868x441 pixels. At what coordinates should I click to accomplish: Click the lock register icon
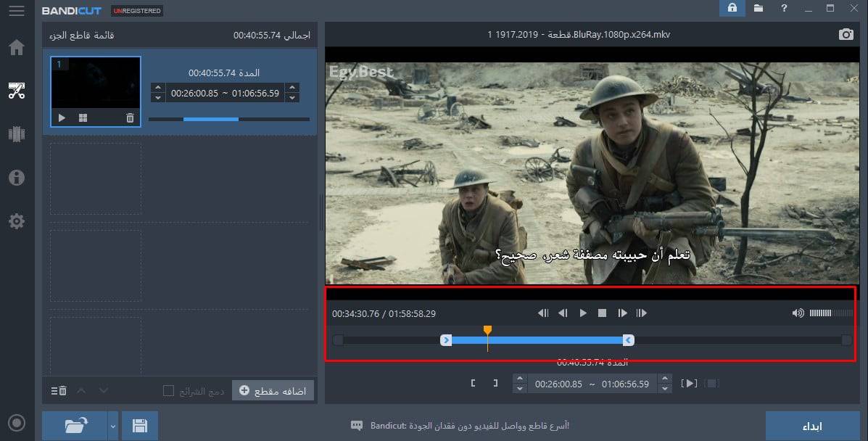click(x=732, y=8)
